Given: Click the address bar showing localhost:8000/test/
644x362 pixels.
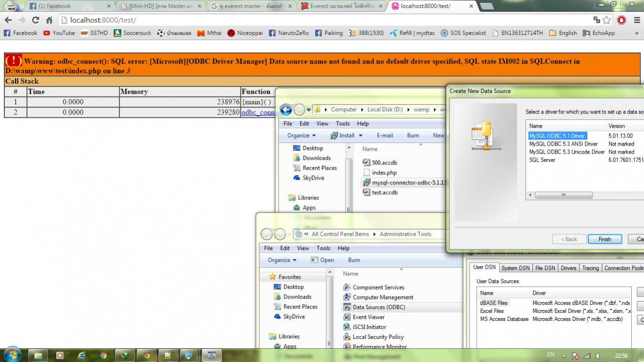Looking at the screenshot, I should (x=325, y=20).
